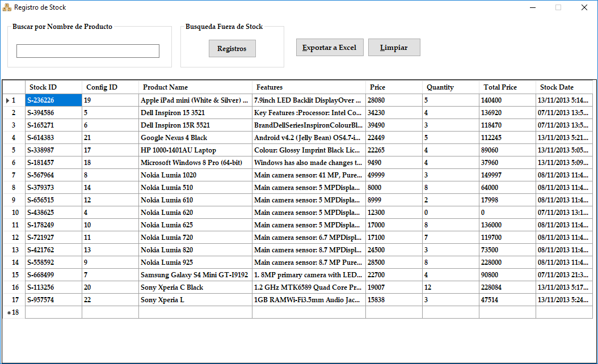The image size is (598, 364).
Task: Sort by the Product Name column header
Action: 195,87
